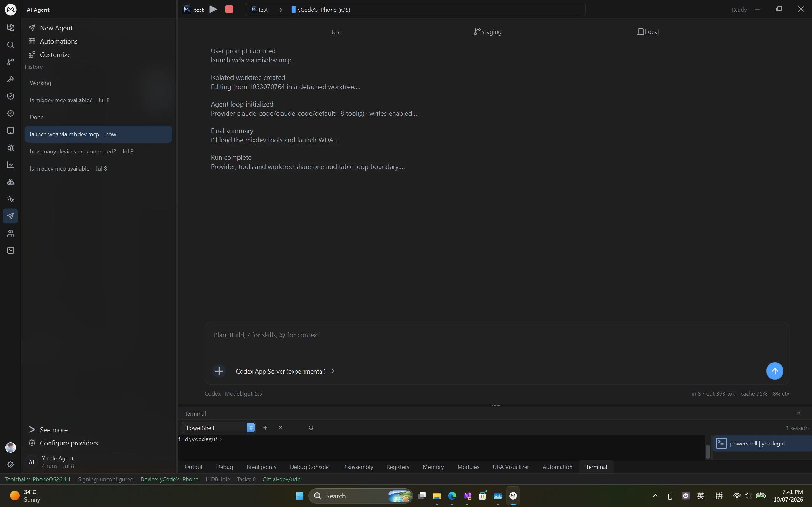
Task: Click the test scheme in the breadcrumb bar
Action: pos(259,10)
